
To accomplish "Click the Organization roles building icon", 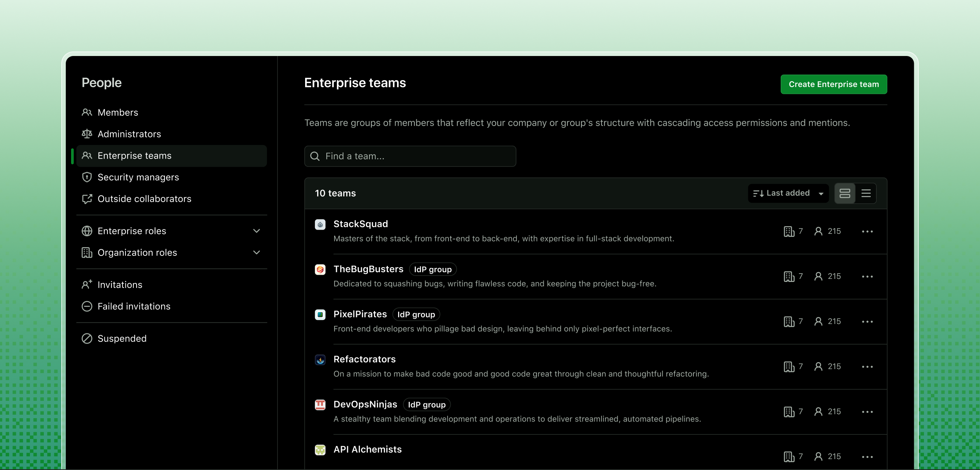I will coord(87,252).
